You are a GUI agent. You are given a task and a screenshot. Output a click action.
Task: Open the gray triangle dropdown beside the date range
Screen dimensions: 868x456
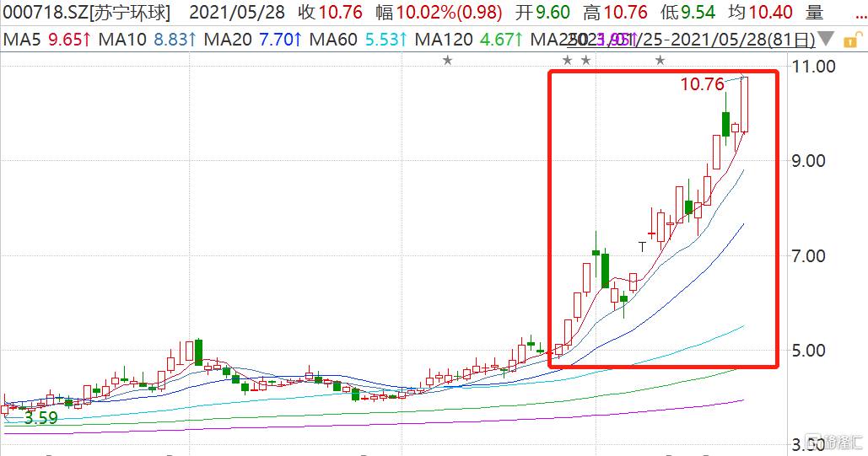tap(825, 40)
